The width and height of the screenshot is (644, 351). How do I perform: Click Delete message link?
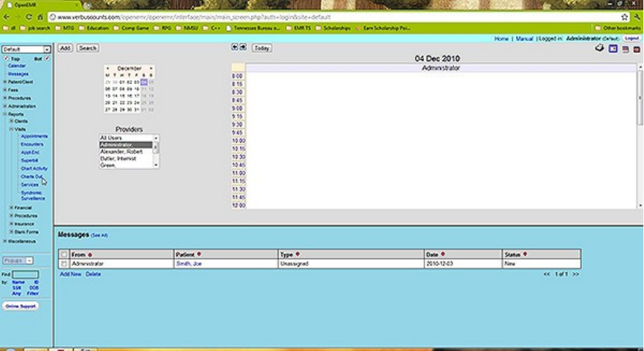click(x=93, y=274)
